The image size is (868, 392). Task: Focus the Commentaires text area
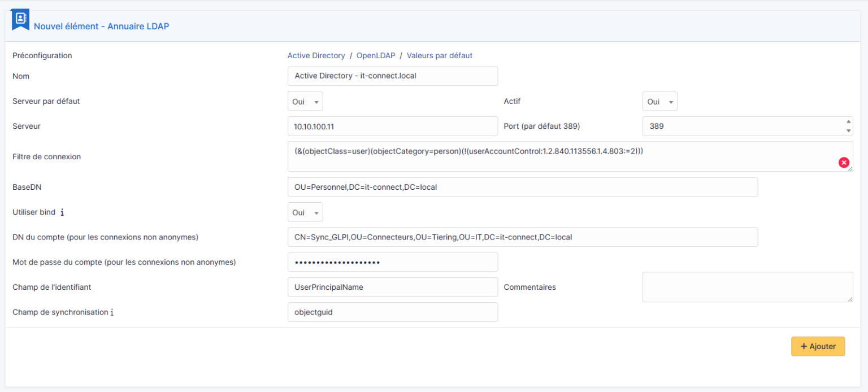click(747, 287)
